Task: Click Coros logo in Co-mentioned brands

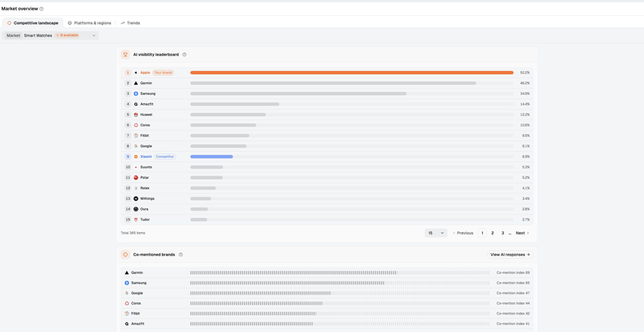Action: pyautogui.click(x=127, y=303)
